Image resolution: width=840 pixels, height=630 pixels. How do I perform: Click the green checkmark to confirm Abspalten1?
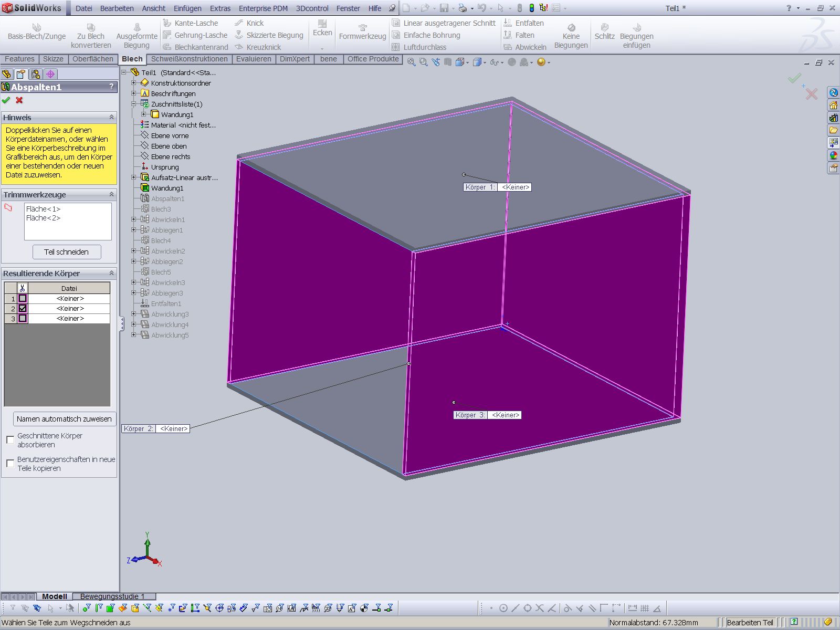pos(6,100)
